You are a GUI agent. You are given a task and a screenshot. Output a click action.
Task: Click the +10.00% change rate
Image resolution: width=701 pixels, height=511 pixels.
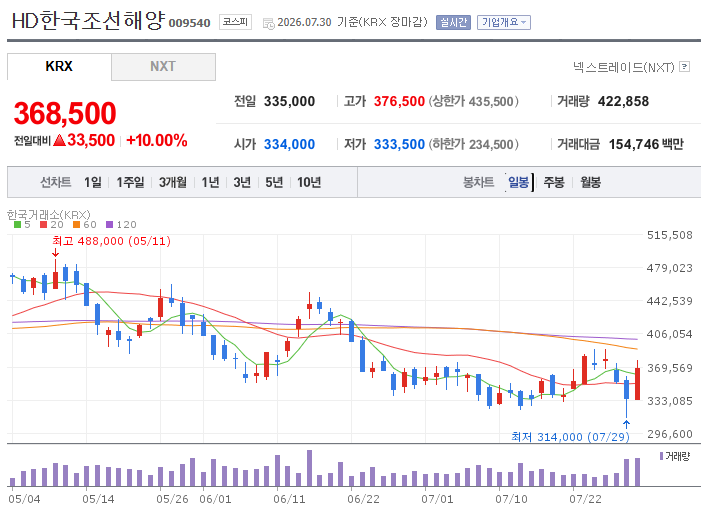click(x=157, y=140)
